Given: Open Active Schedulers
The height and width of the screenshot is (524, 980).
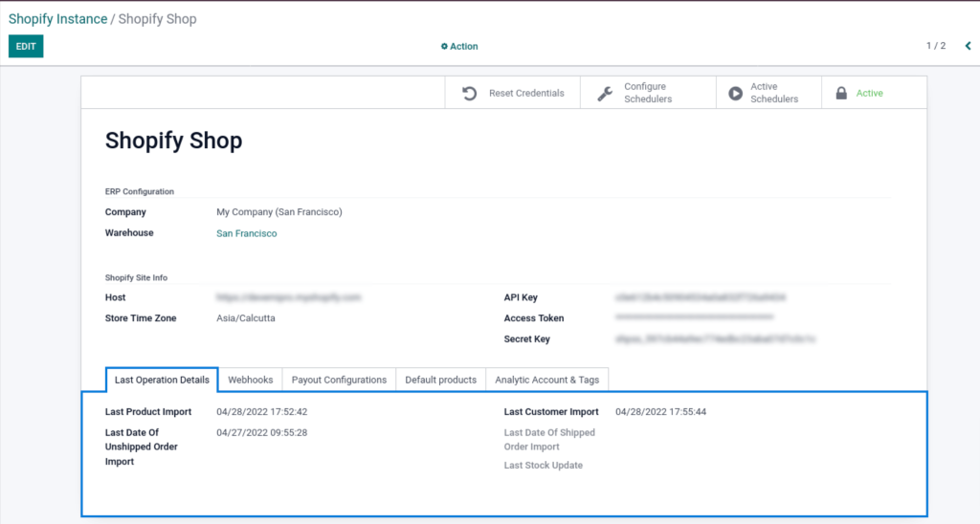Looking at the screenshot, I should click(x=768, y=93).
